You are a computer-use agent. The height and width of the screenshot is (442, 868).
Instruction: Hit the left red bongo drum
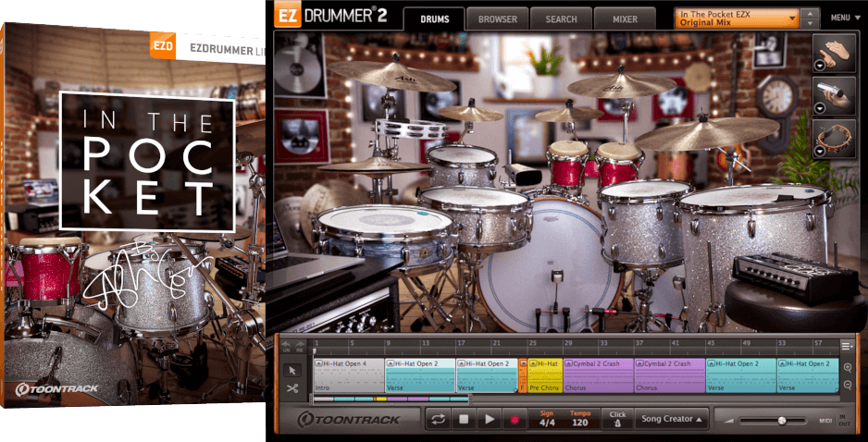pyautogui.click(x=568, y=163)
